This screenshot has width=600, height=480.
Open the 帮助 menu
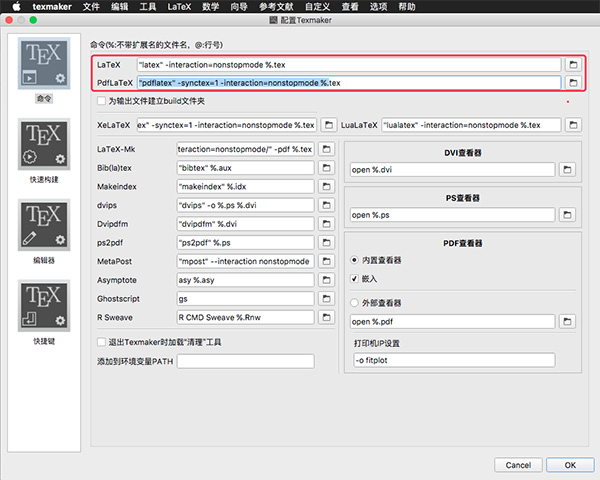406,7
